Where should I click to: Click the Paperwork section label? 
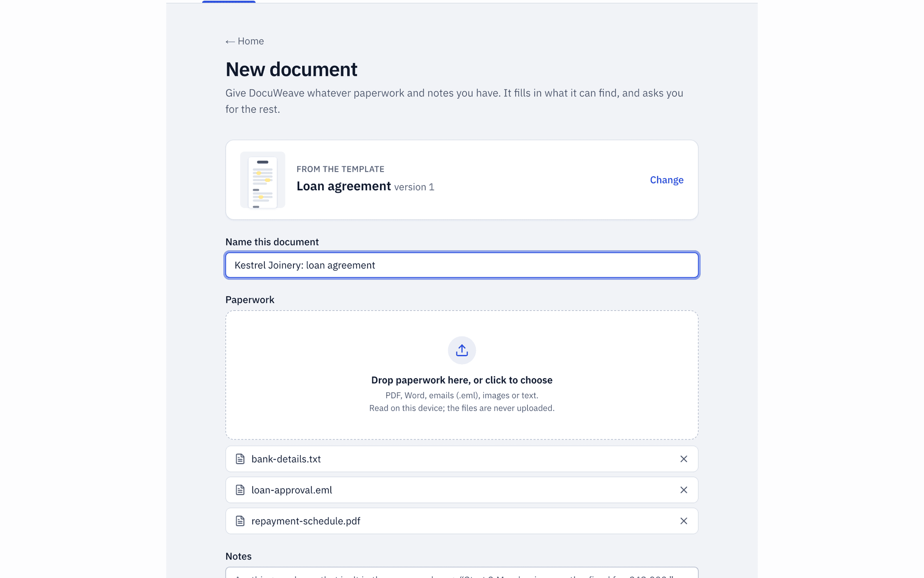pos(249,300)
